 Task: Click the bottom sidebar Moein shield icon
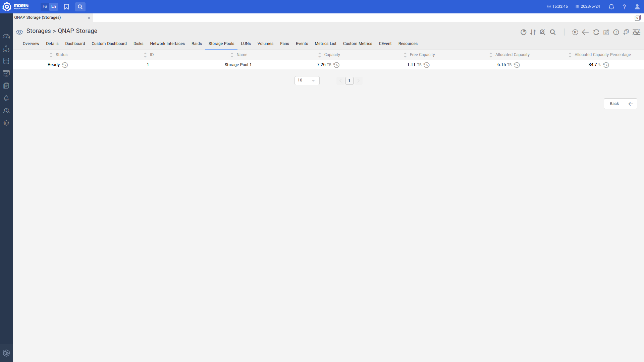(x=6, y=353)
